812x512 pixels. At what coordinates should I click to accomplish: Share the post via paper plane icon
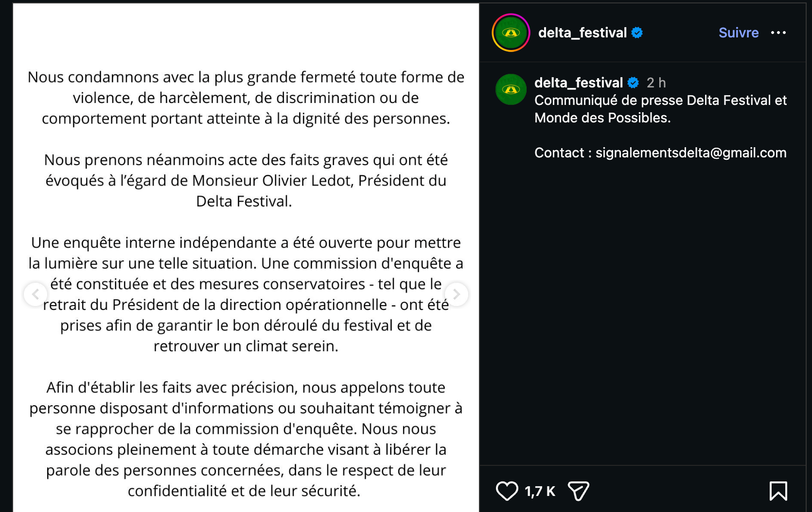(579, 491)
